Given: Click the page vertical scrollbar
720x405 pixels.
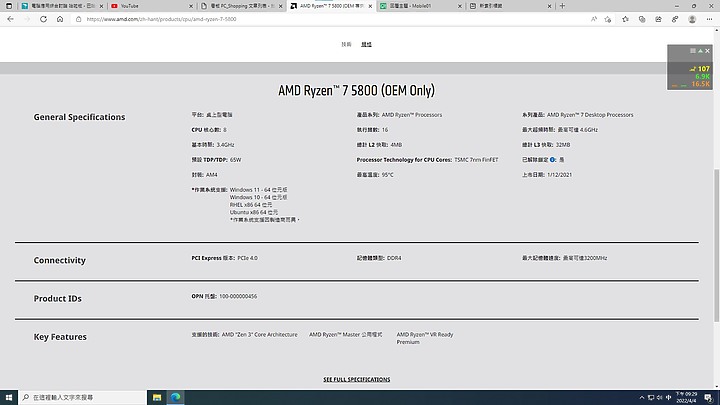Looking at the screenshot, I should point(716,245).
